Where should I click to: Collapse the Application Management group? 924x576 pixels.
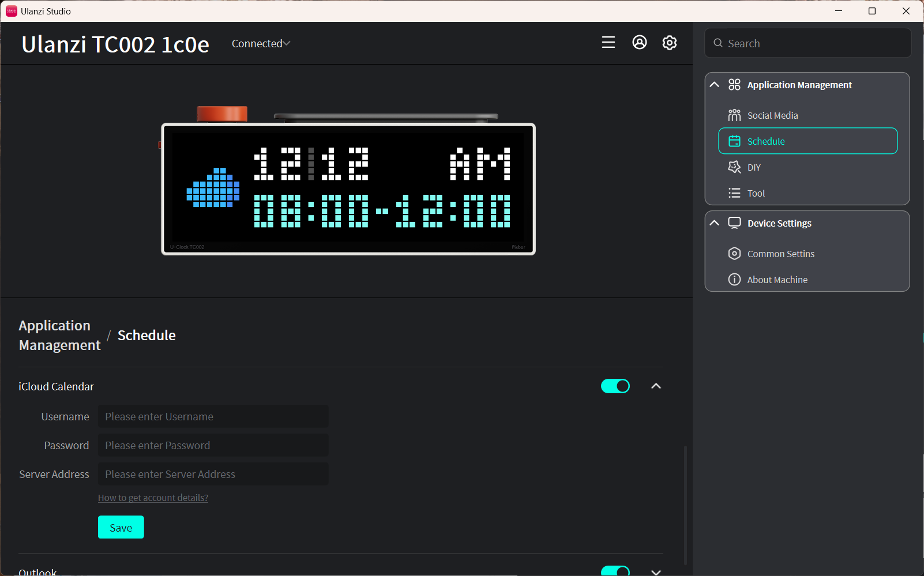tap(714, 85)
